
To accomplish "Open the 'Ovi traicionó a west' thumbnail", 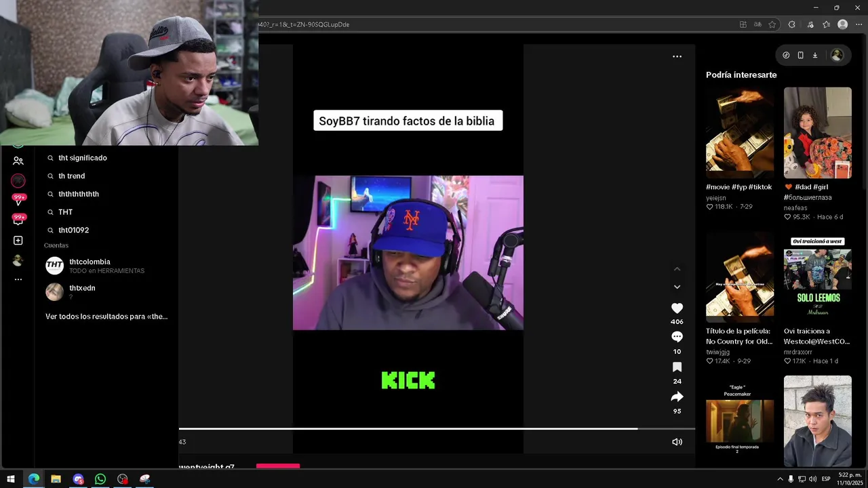I will coord(818,277).
